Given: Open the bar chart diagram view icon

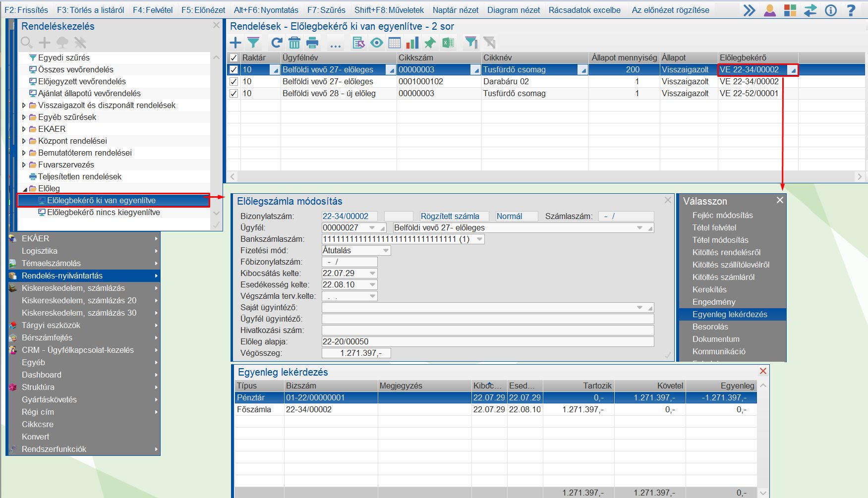Looking at the screenshot, I should (x=412, y=43).
